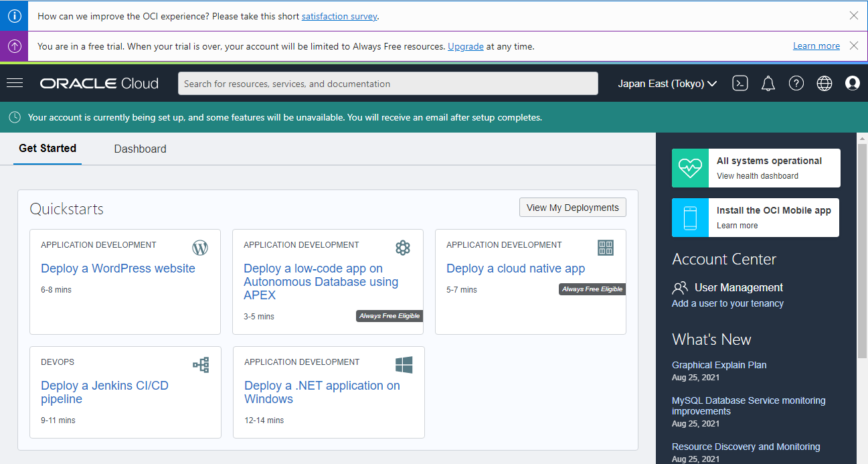
Task: Open Graphical Explain Plan news item
Action: tap(719, 365)
